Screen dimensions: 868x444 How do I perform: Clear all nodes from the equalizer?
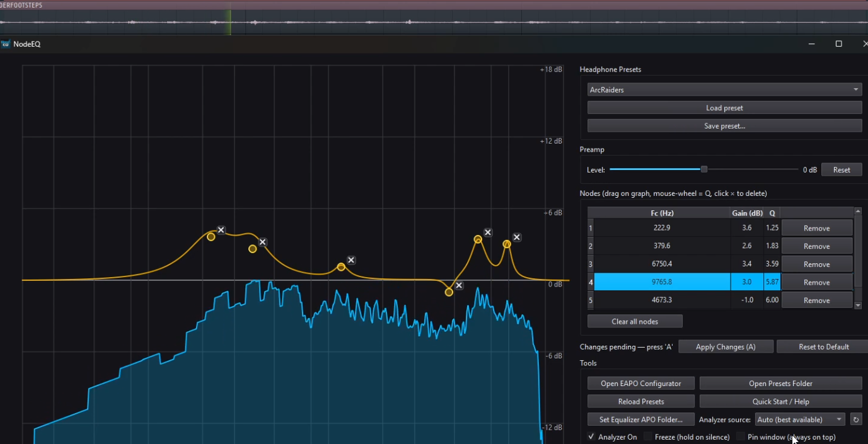[634, 321]
